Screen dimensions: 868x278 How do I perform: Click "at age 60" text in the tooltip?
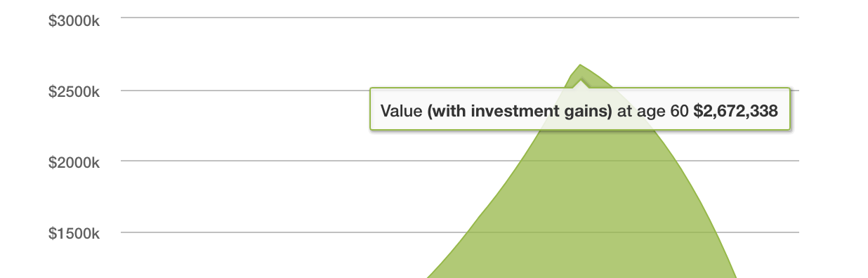pyautogui.click(x=652, y=110)
